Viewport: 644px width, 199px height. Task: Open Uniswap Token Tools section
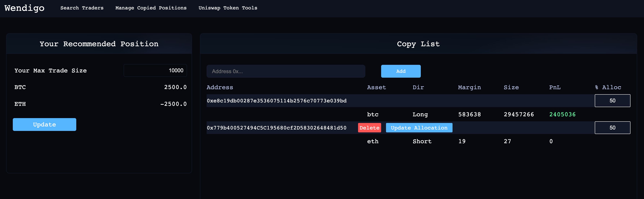227,8
